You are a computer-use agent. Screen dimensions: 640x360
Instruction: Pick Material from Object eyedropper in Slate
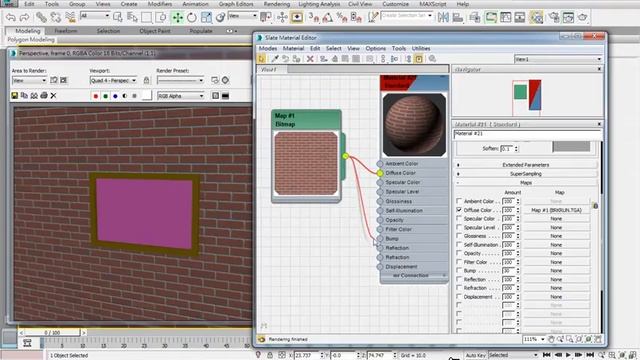click(275, 59)
